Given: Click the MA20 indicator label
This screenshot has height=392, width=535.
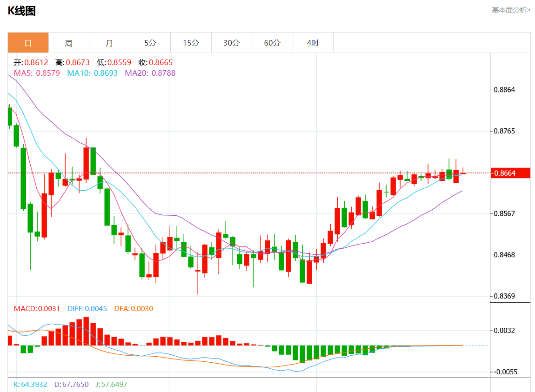Looking at the screenshot, I should [x=150, y=73].
